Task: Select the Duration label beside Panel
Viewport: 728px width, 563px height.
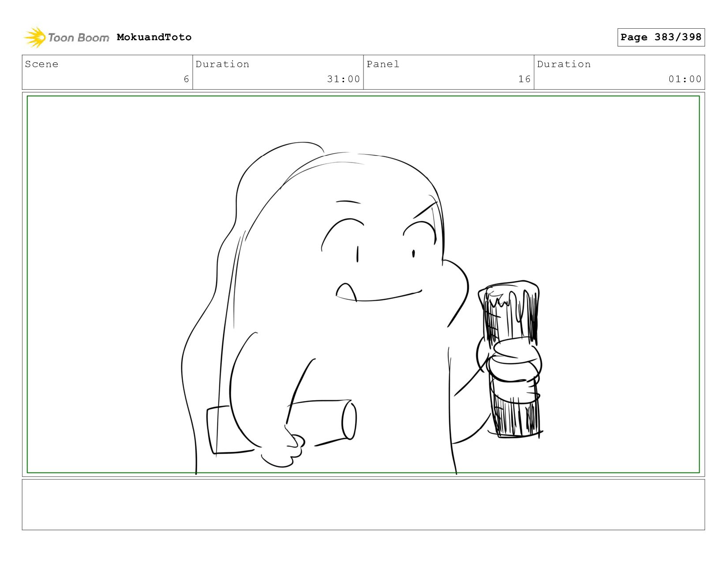Action: pyautogui.click(x=564, y=64)
